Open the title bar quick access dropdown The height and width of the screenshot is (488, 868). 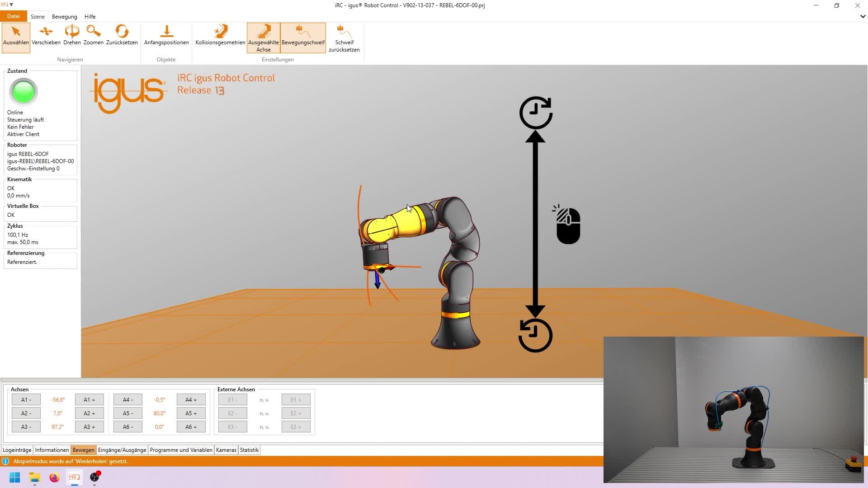[x=11, y=5]
